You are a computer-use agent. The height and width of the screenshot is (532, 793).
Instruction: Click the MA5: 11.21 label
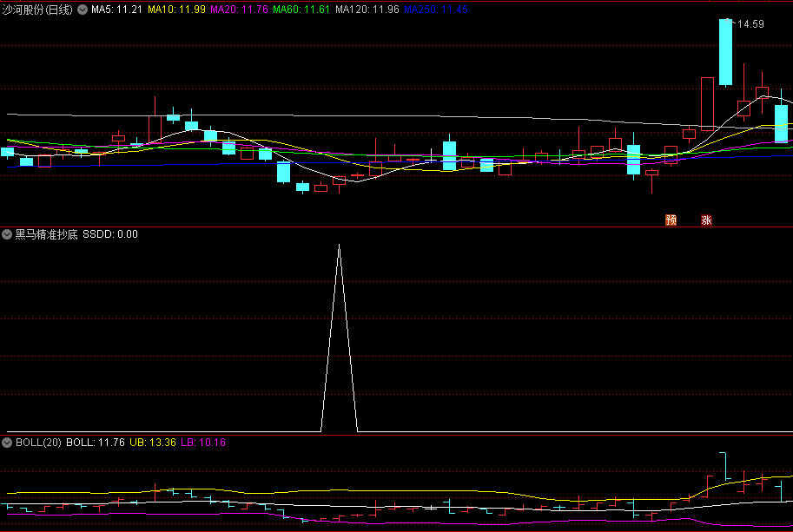[116, 10]
